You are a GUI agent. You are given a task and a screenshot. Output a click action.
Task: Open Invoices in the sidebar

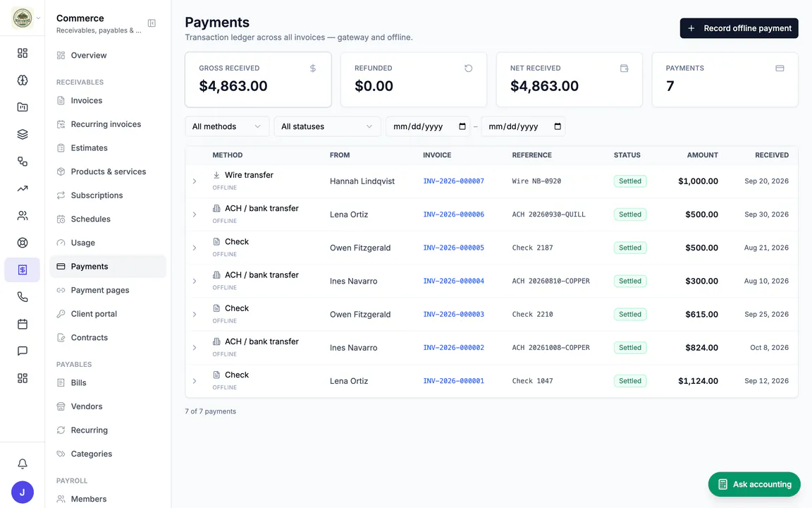click(x=108, y=101)
